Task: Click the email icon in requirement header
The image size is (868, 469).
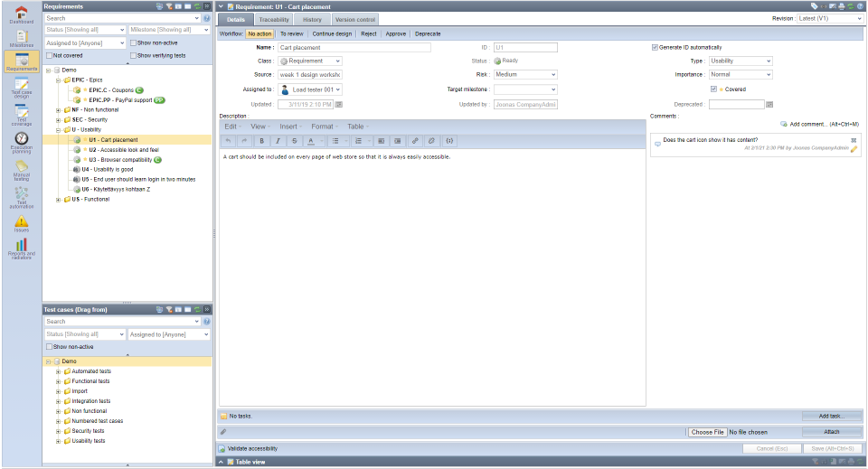Action: pos(832,6)
